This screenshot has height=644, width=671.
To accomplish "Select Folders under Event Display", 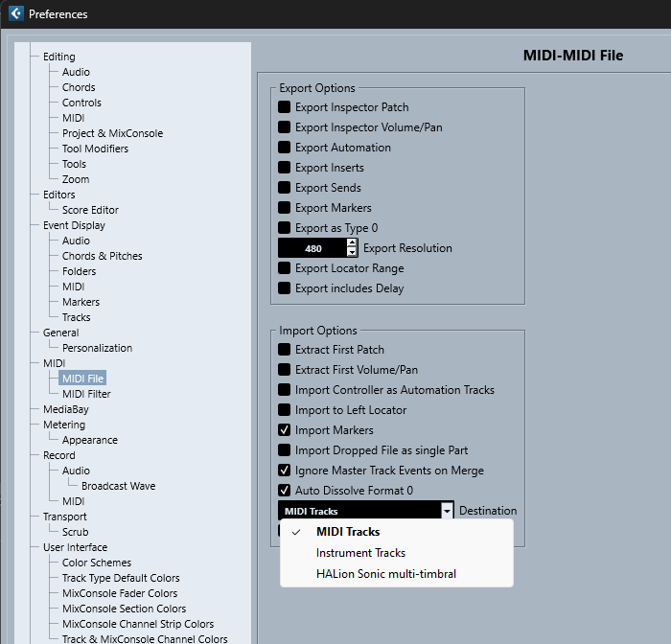I will coord(80,271).
